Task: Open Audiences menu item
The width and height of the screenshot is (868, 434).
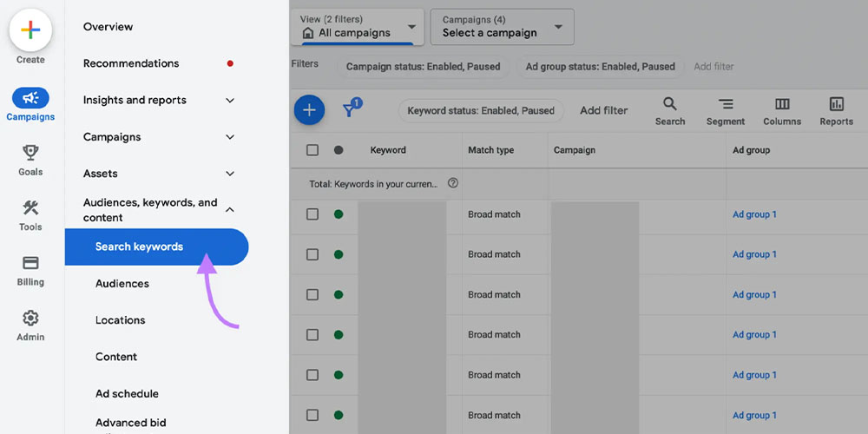Action: pyautogui.click(x=122, y=284)
